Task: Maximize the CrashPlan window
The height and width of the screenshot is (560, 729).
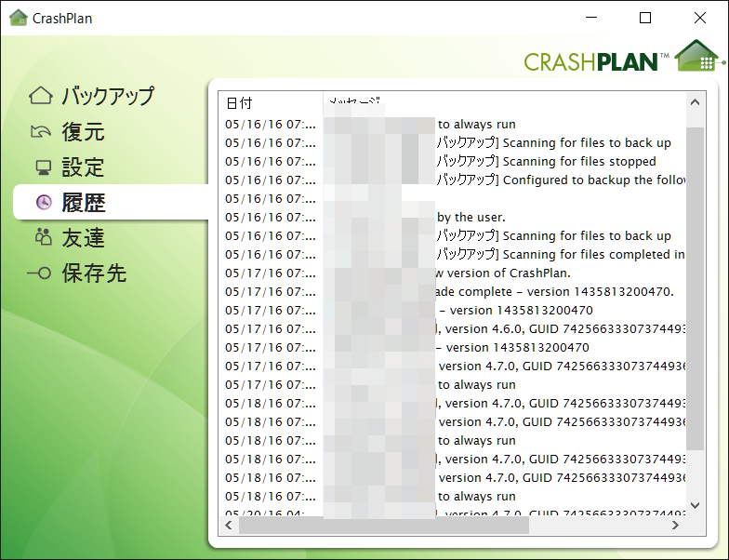Action: pos(645,18)
